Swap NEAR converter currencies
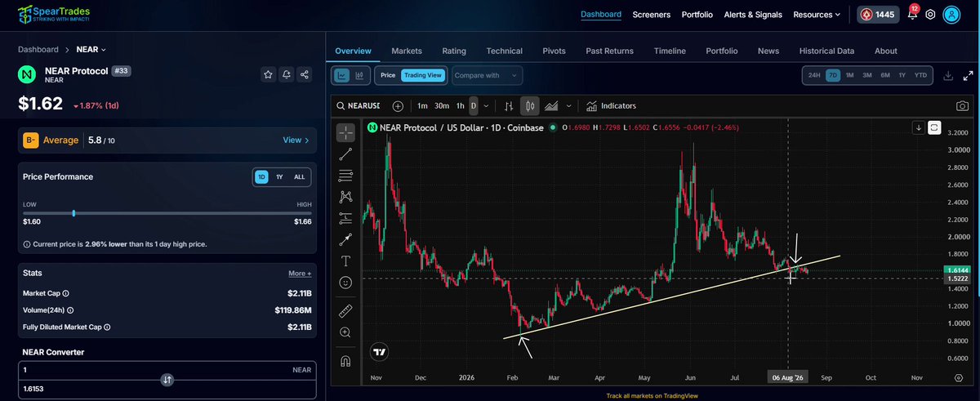 pyautogui.click(x=167, y=380)
